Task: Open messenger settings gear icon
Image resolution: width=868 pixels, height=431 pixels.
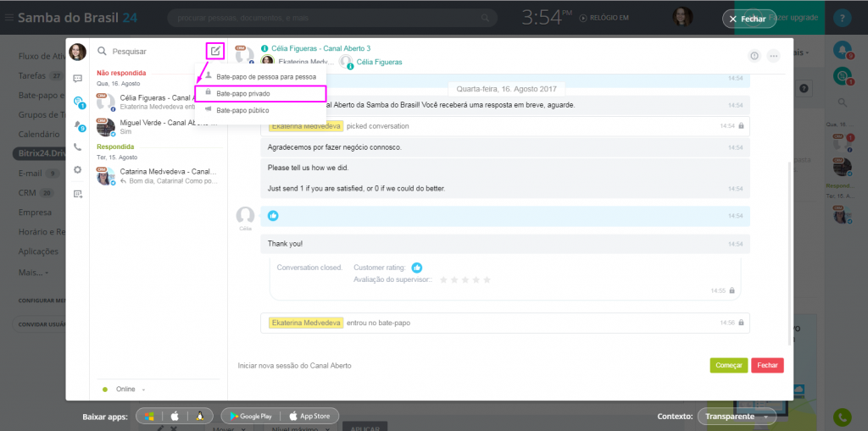Action: click(x=77, y=170)
